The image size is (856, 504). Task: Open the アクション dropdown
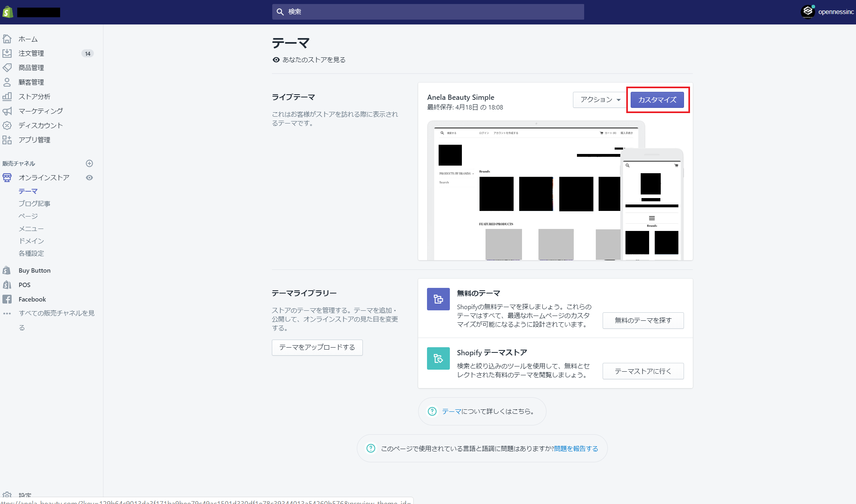(x=600, y=99)
